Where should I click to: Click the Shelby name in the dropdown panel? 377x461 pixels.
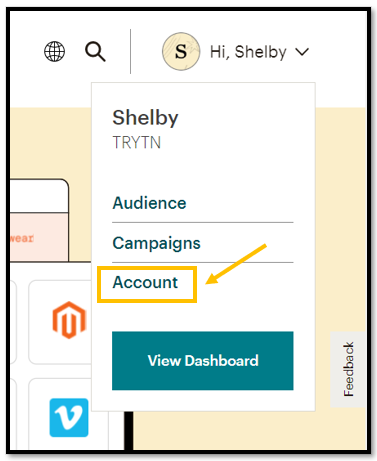[145, 118]
